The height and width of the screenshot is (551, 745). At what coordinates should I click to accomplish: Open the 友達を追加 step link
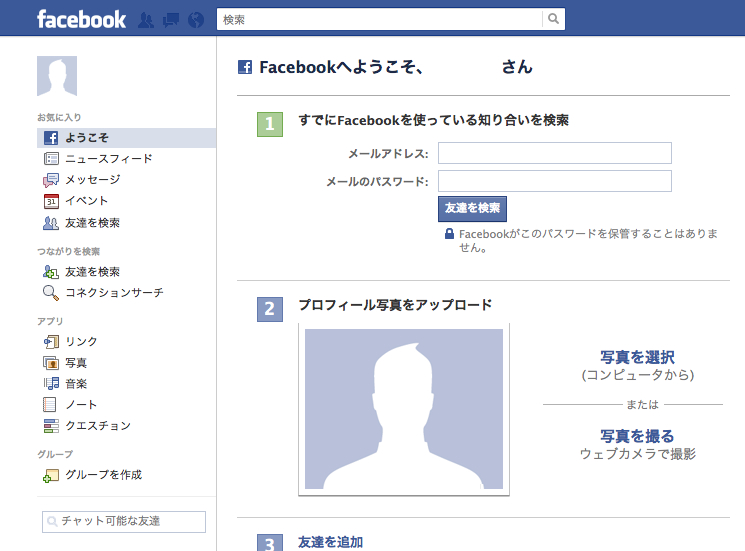pos(330,542)
